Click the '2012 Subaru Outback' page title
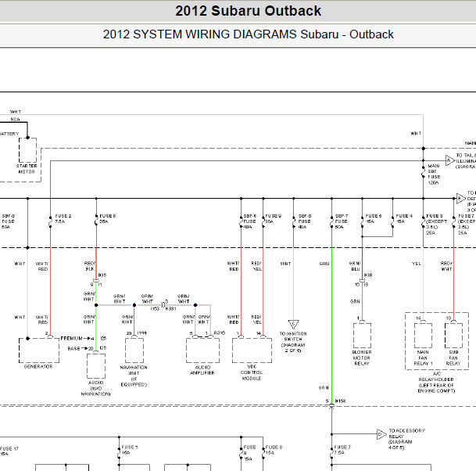Image resolution: width=476 pixels, height=471 pixels. point(248,11)
